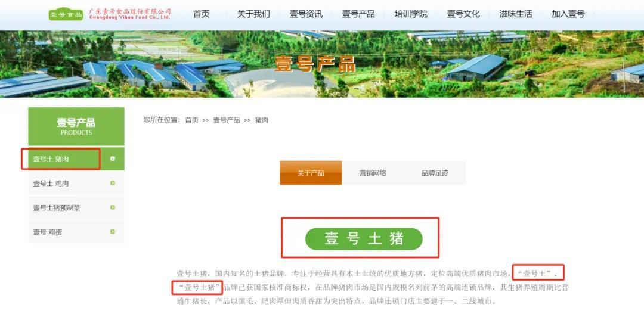Open the 首页 menu item
Screen dimensions: 644x317
(202, 14)
